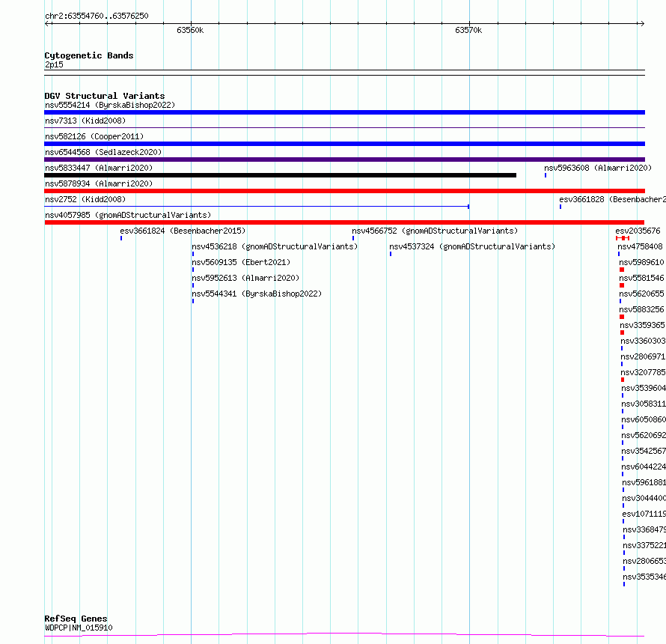Click the nsv582126 (Cooper2011) label
The width and height of the screenshot is (666, 644).
tap(94, 136)
